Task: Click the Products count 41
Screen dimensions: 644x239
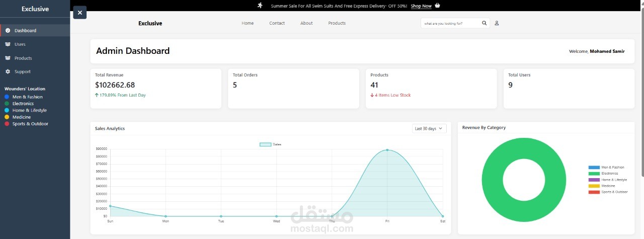Action: [374, 85]
